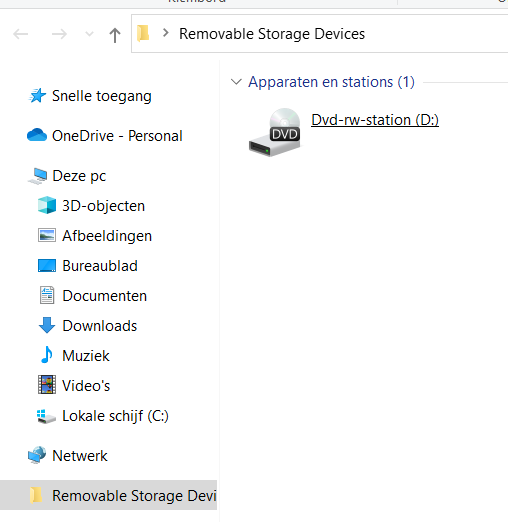Go back with the left arrow
This screenshot has width=508, height=522.
point(21,34)
